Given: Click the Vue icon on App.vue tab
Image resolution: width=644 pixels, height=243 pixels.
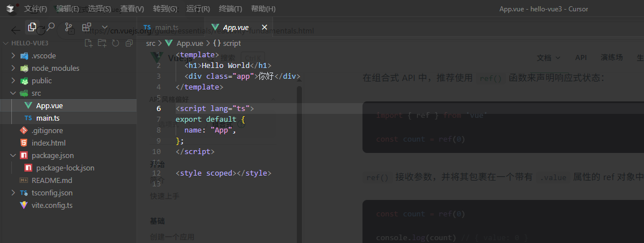Looking at the screenshot, I should [215, 28].
